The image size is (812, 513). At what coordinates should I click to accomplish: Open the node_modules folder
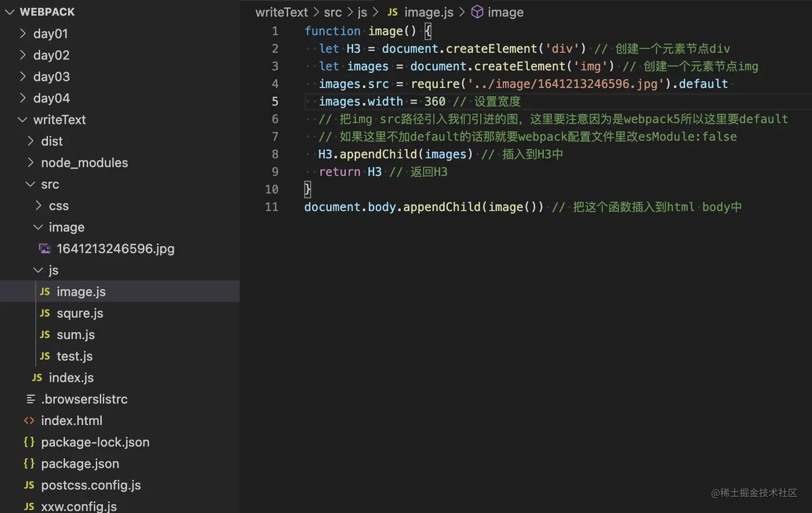[84, 162]
